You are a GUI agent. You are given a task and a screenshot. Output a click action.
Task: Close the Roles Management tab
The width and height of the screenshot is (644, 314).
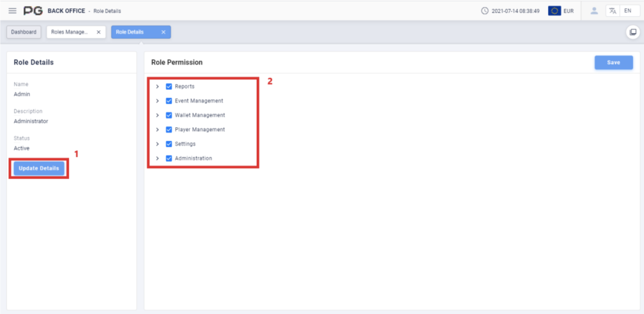[x=98, y=32]
